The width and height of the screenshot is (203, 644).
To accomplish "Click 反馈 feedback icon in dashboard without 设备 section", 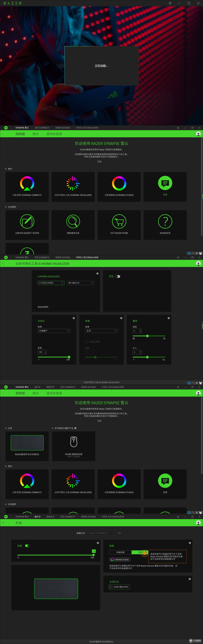I will pos(165,183).
